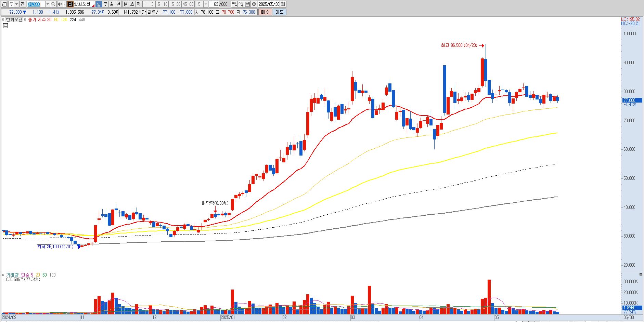This screenshot has height=322, width=644.
Task: Select the 일 daily chart period
Action: click(x=99, y=4)
